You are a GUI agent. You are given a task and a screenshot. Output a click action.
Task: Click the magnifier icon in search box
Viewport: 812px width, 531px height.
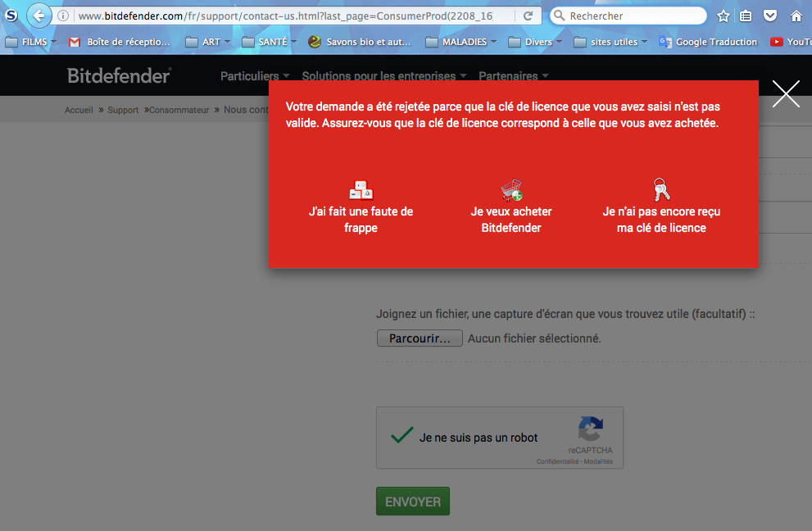tap(559, 16)
